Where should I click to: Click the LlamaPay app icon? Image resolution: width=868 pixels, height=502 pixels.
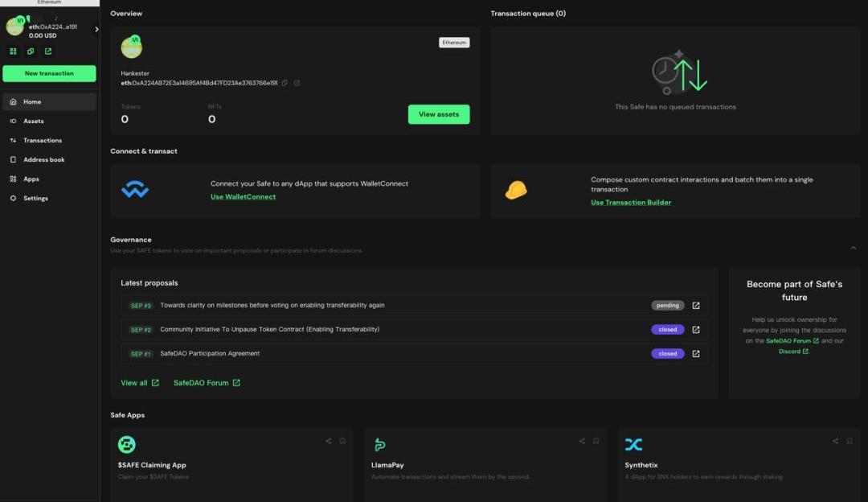[379, 444]
